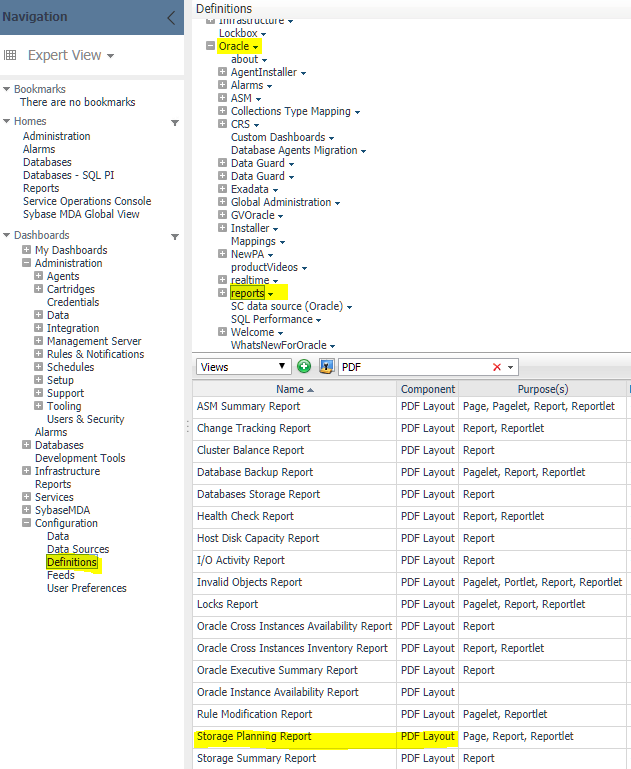
Task: Sort by the Purpose(s) column header
Action: tap(543, 389)
